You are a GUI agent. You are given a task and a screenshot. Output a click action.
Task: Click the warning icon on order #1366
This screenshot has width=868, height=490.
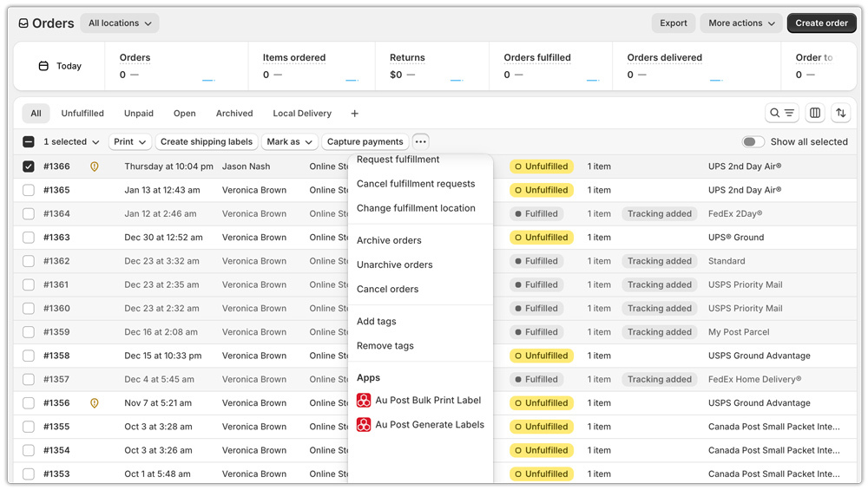point(95,167)
